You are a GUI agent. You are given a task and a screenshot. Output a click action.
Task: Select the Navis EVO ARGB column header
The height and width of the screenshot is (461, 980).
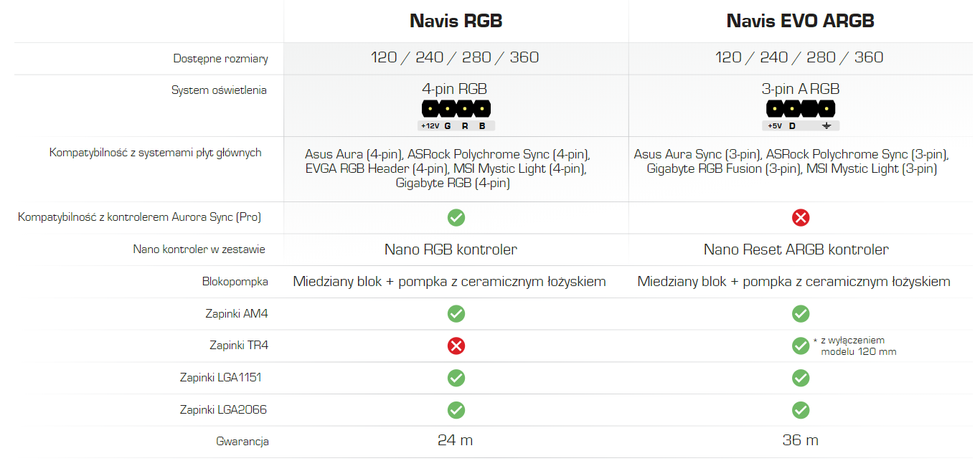[x=801, y=21]
